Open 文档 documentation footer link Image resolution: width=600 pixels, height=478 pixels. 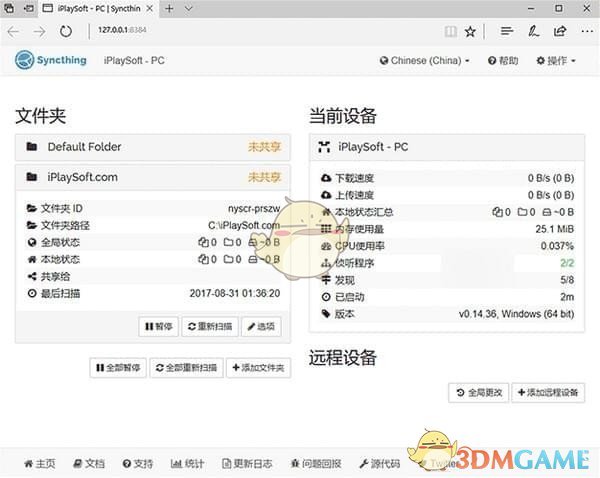pyautogui.click(x=88, y=464)
